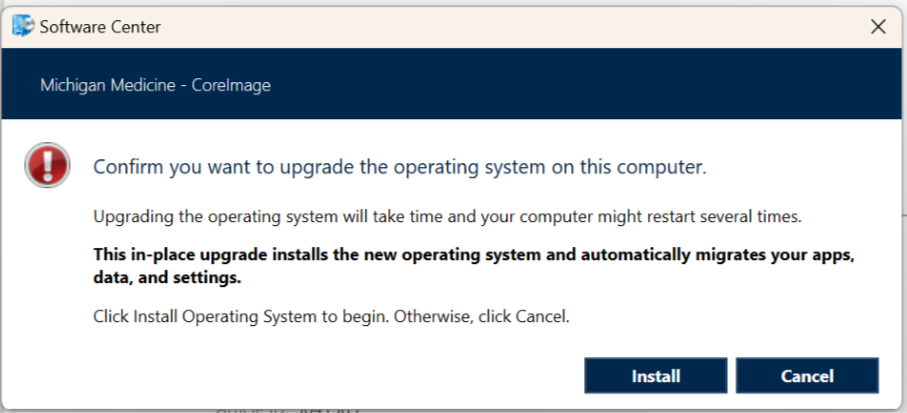Click the "Michigan Medicine - CoreImage" header label

[155, 85]
